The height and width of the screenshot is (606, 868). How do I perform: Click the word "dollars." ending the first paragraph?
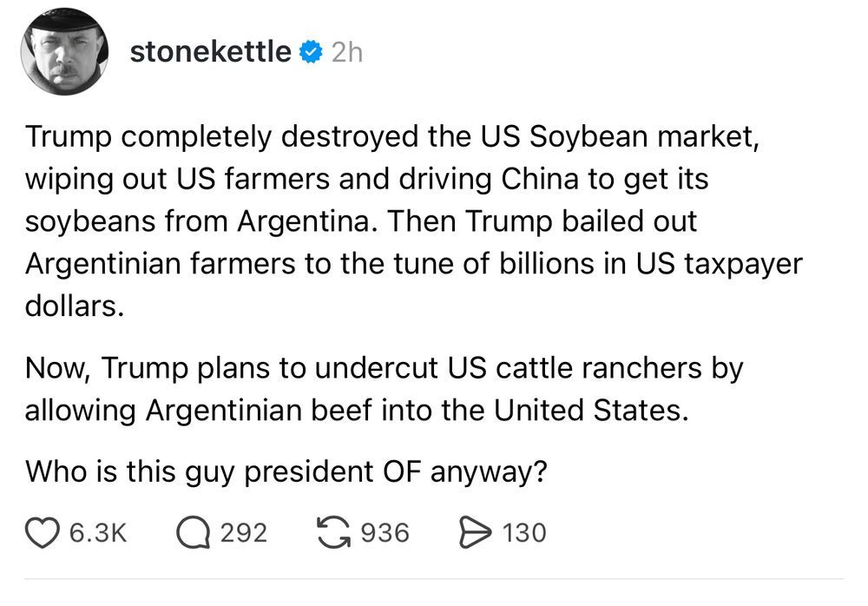tap(74, 306)
